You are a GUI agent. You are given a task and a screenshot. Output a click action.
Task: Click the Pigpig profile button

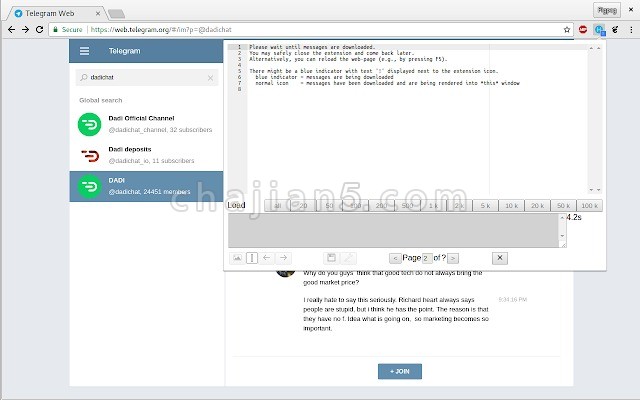[x=607, y=10]
